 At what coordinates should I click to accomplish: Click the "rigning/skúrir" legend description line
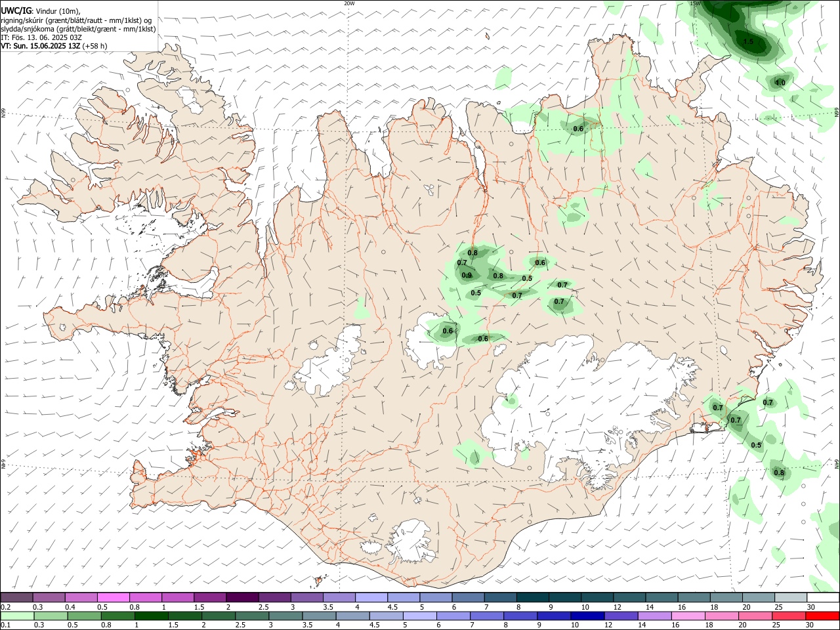(x=76, y=20)
